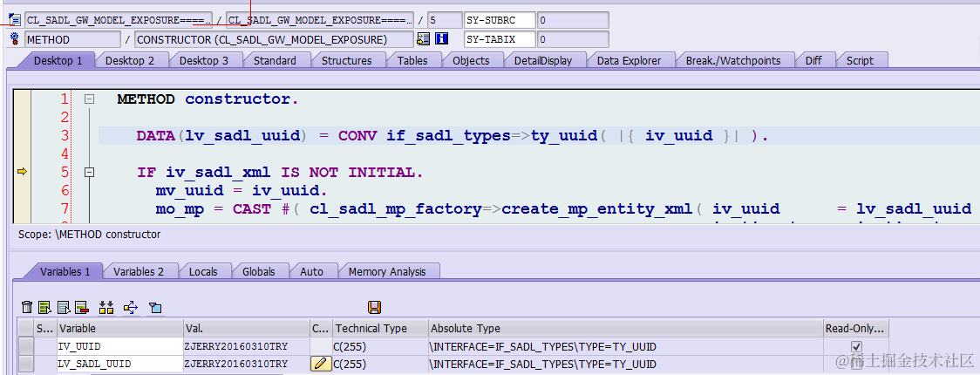
Task: Collapse the IF block at line 5
Action: point(90,172)
